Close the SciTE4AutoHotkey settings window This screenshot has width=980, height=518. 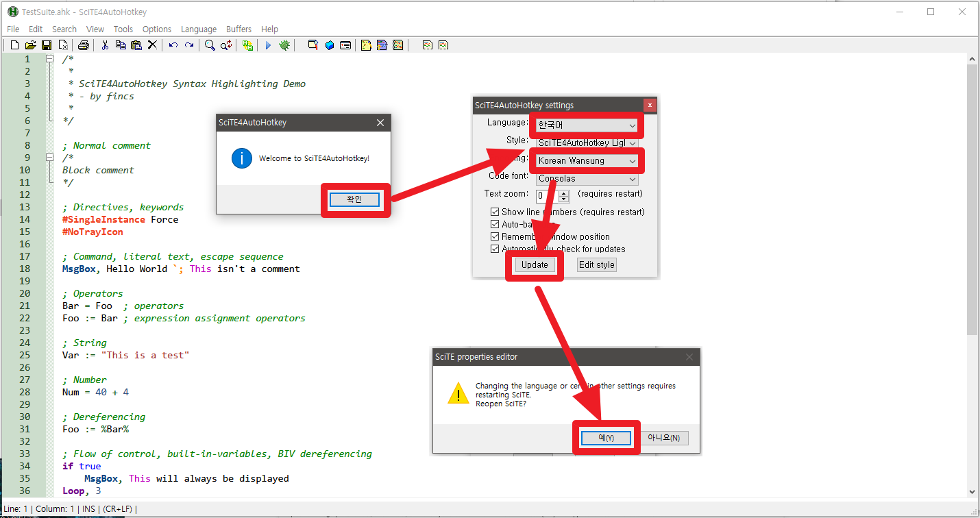coord(650,105)
